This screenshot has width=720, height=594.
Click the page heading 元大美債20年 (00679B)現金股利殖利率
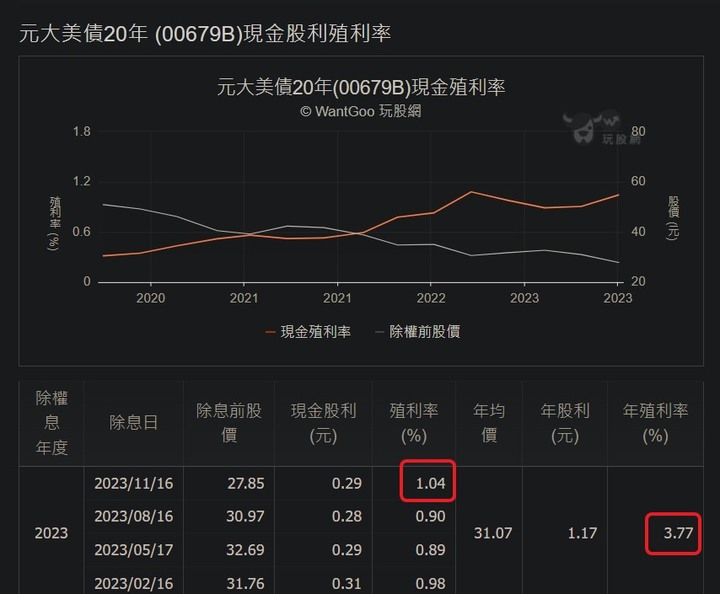(205, 34)
